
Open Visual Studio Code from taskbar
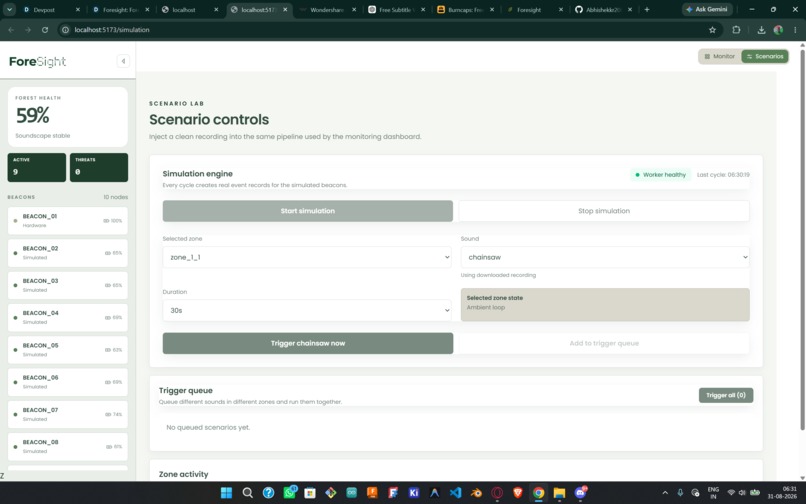[455, 493]
